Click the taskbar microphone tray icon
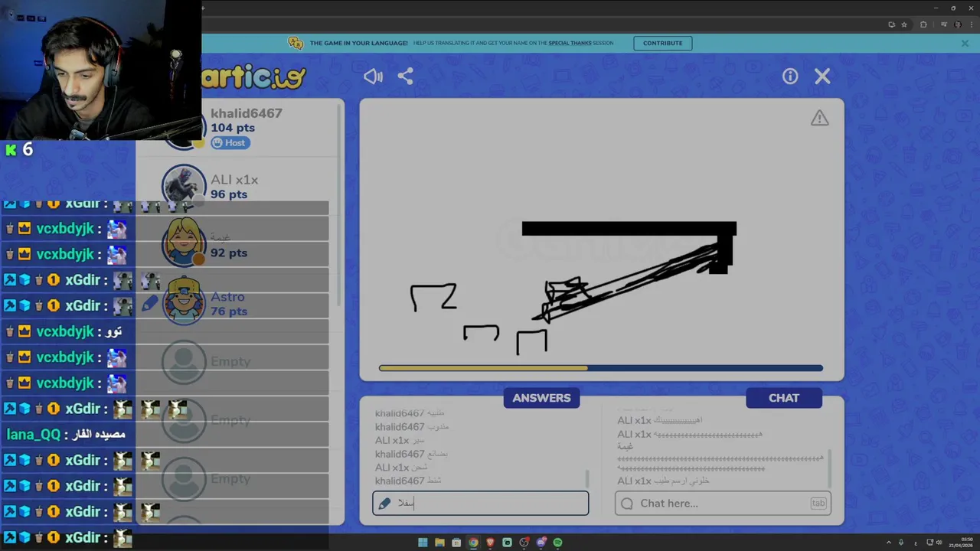Image resolution: width=980 pixels, height=551 pixels. [901, 543]
